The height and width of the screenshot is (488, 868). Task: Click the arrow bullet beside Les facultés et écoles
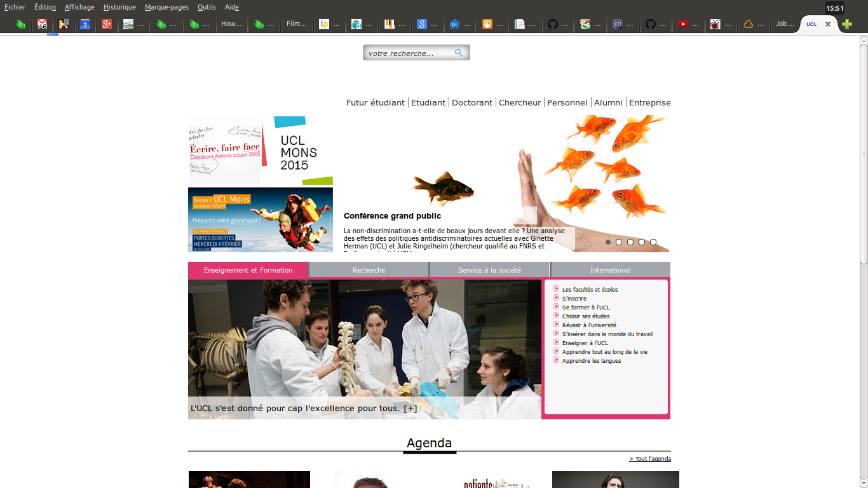(x=556, y=289)
